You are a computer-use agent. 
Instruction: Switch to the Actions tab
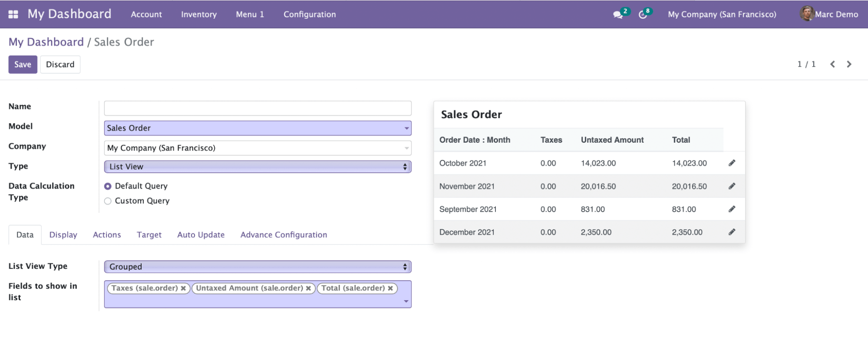click(107, 235)
